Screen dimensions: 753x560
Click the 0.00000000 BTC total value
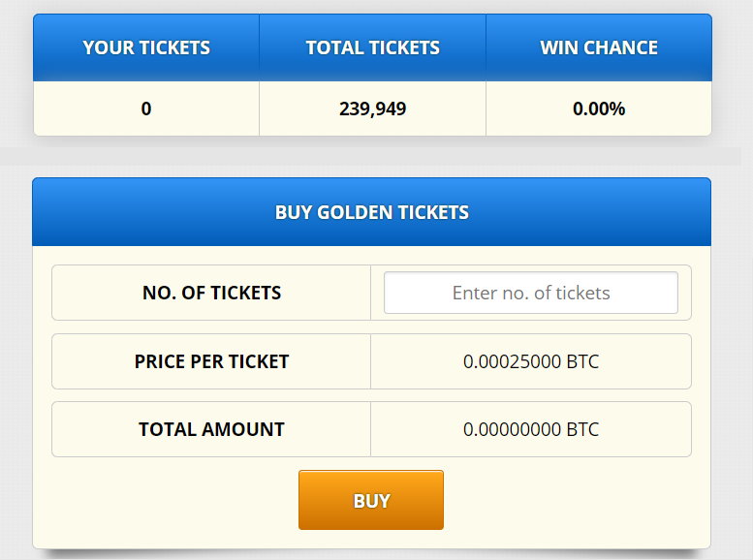click(x=531, y=429)
